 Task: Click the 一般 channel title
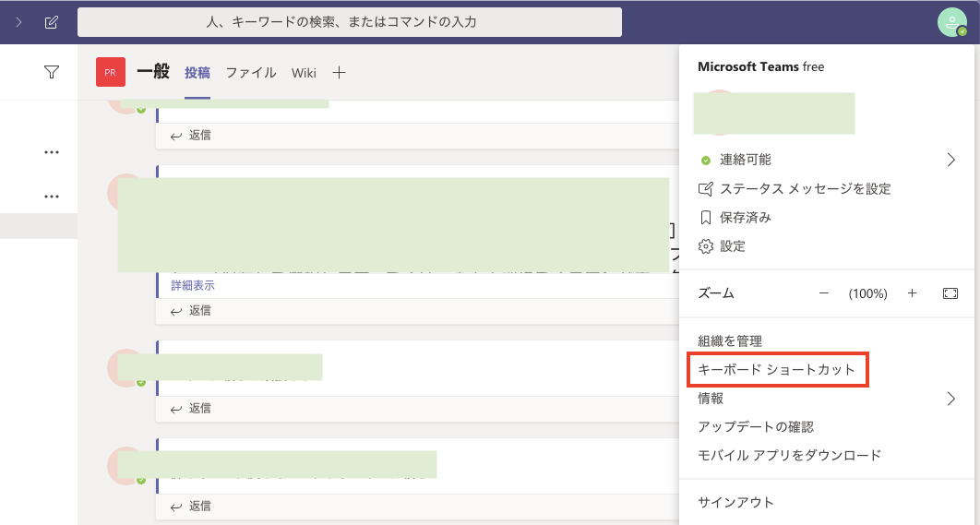click(x=153, y=72)
